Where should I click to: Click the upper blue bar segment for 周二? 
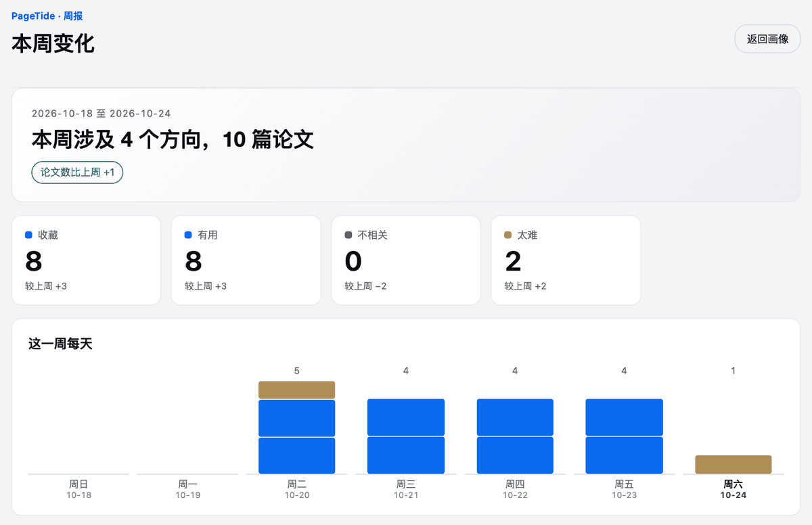(297, 418)
